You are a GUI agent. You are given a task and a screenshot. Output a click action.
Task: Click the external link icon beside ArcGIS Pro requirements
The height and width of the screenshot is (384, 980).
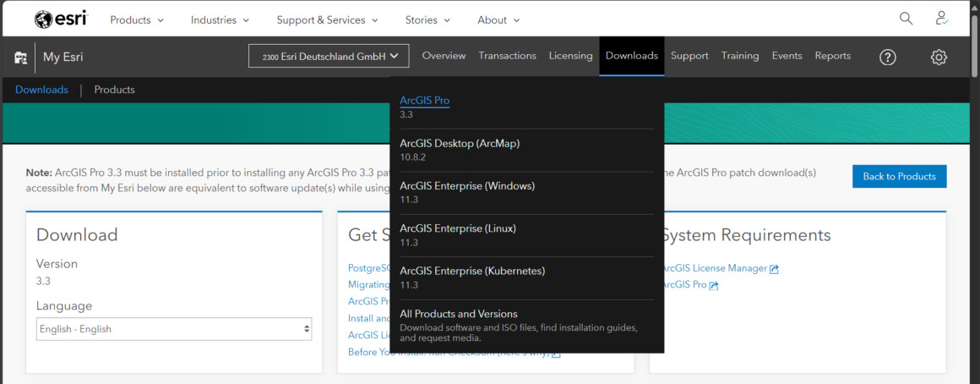coord(714,286)
